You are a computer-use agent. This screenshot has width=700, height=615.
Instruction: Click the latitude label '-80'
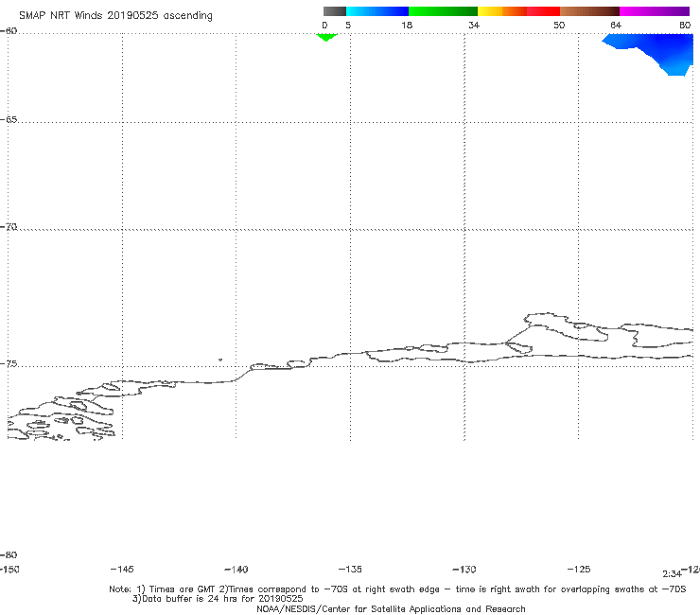pyautogui.click(x=9, y=555)
